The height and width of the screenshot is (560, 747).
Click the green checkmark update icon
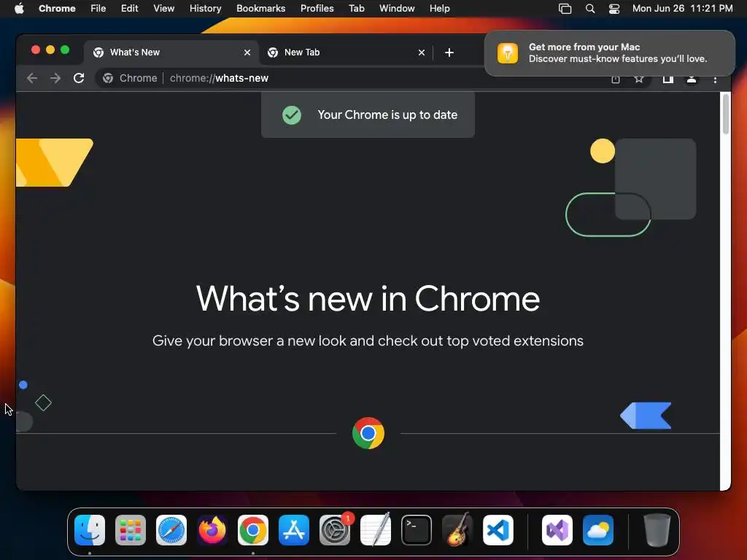(292, 114)
